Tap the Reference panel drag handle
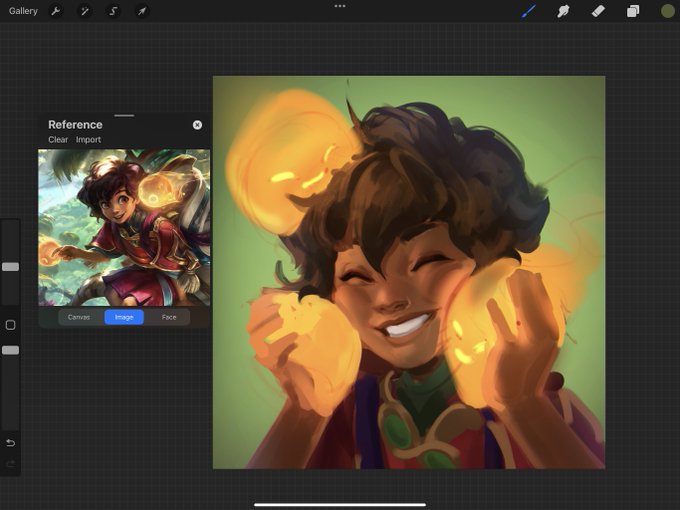Image resolution: width=680 pixels, height=510 pixels. pos(124,116)
